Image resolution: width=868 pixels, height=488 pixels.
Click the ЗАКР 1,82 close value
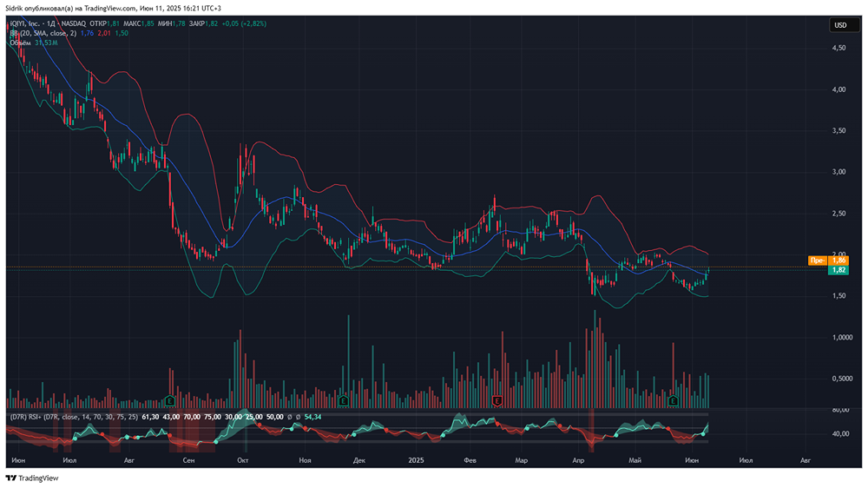(x=203, y=23)
